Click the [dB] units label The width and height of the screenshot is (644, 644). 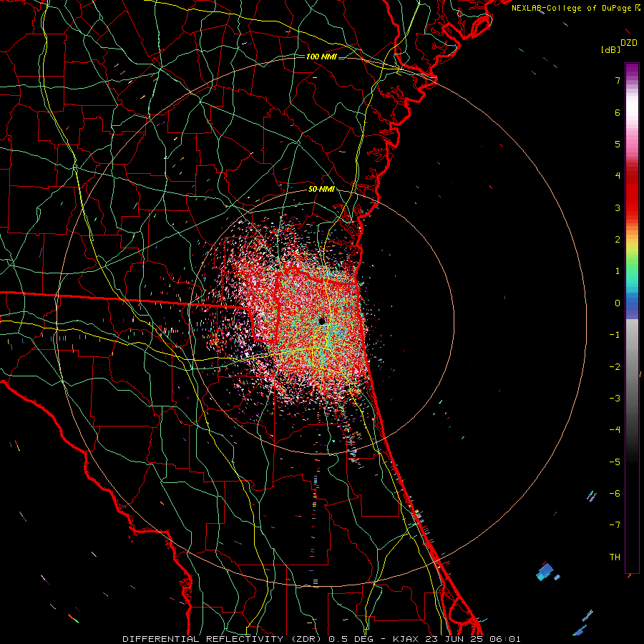click(x=610, y=50)
